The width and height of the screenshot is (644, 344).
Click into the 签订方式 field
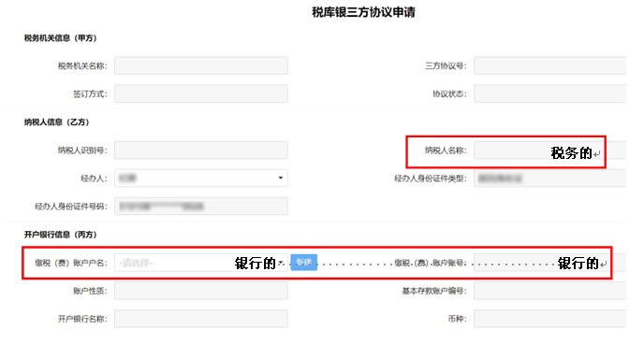[x=201, y=93]
